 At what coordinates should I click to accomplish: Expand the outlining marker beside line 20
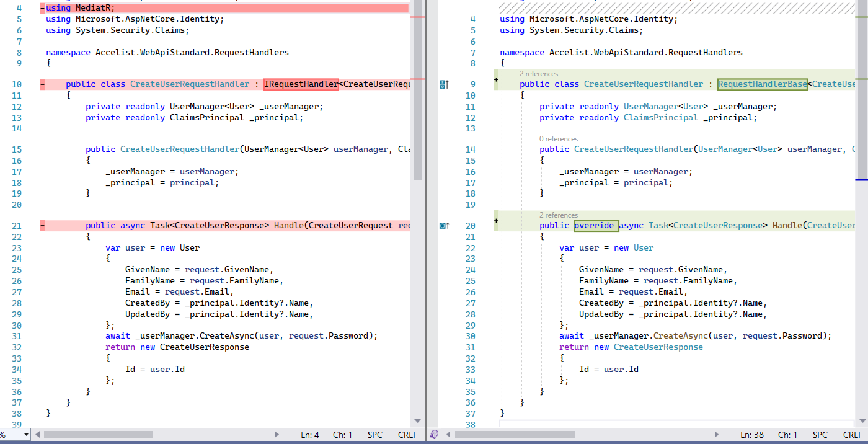(496, 221)
